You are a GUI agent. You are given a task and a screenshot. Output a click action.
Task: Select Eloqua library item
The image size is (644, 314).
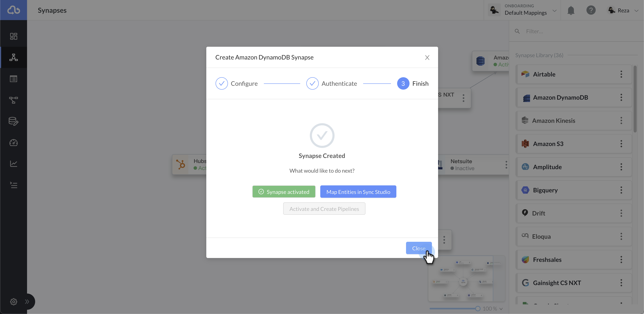tap(573, 237)
